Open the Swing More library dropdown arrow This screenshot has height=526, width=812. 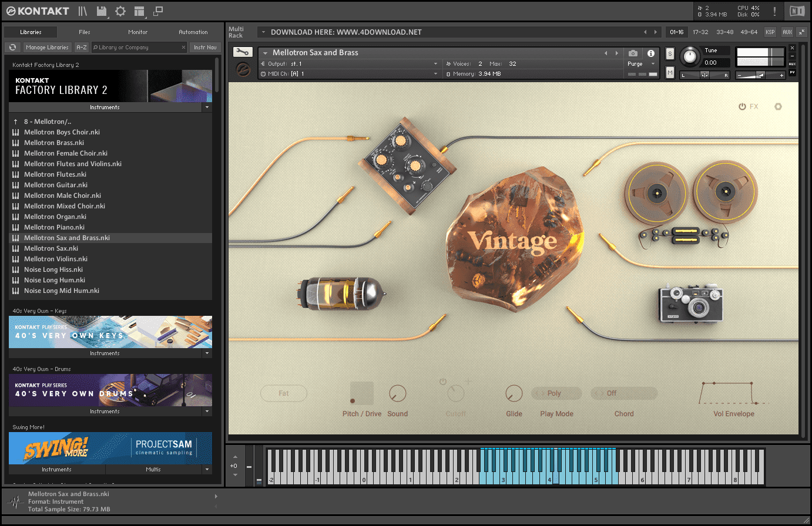click(207, 470)
